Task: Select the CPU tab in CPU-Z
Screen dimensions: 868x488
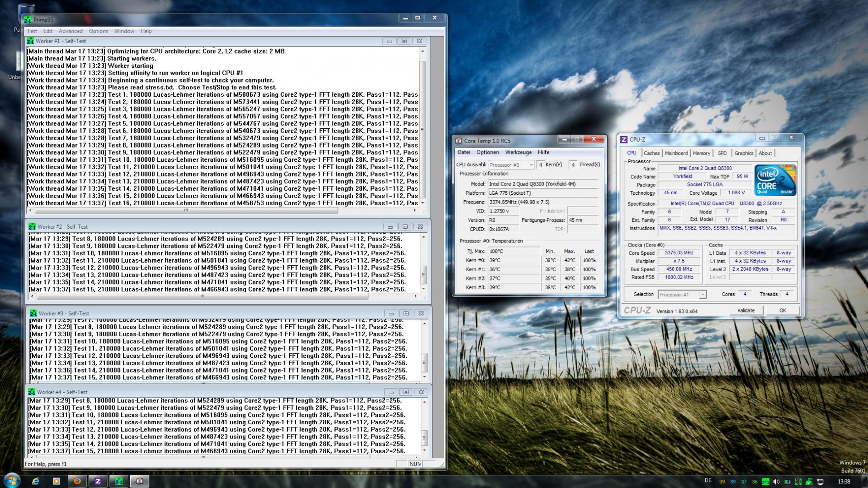Action: pyautogui.click(x=632, y=153)
